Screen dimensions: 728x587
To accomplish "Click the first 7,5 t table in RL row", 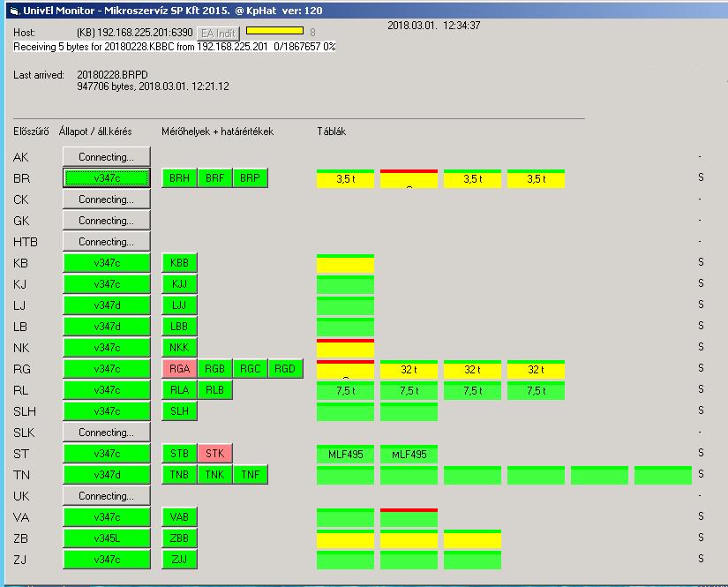I will [x=345, y=391].
